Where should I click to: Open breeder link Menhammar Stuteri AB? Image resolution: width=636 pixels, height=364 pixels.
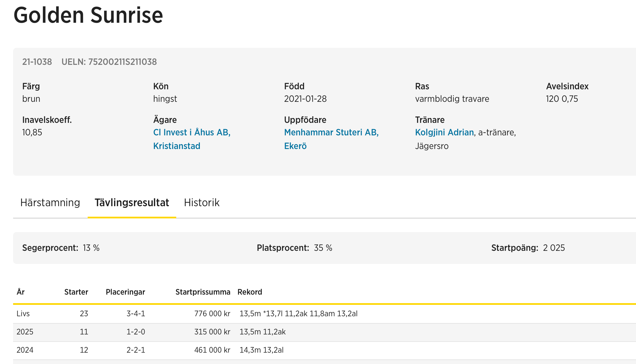[x=331, y=133]
